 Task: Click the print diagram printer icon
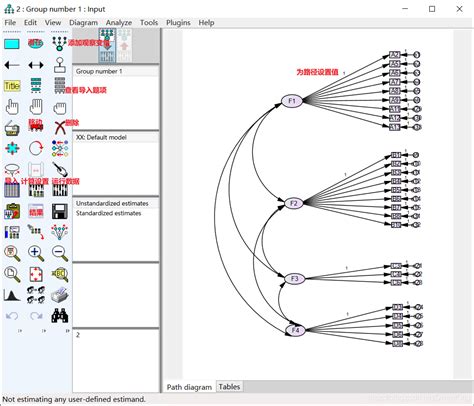click(x=60, y=295)
